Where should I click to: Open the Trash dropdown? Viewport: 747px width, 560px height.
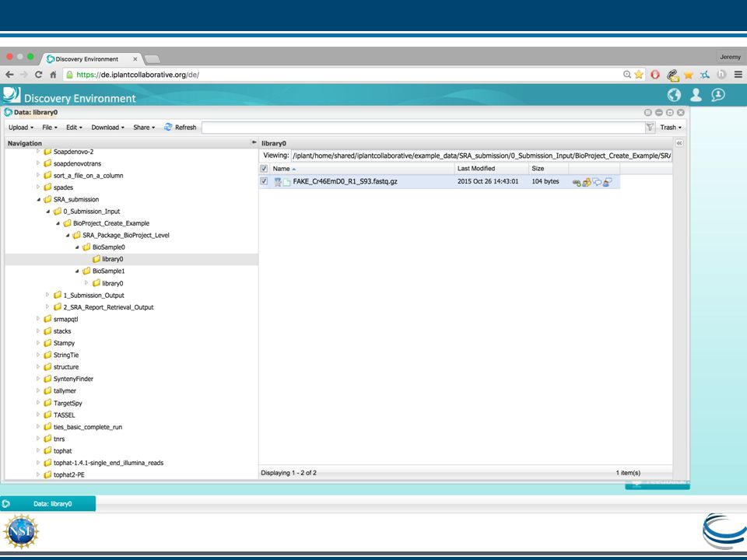(x=670, y=127)
